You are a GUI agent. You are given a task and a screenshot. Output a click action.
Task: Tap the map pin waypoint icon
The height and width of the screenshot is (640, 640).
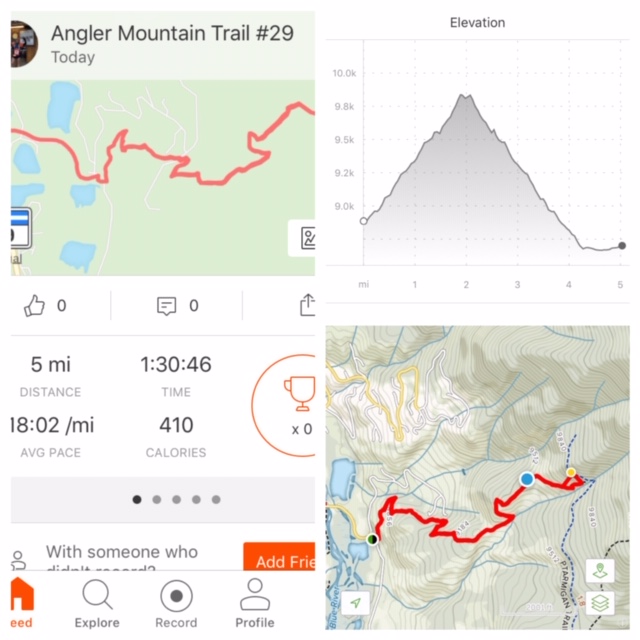(x=600, y=570)
